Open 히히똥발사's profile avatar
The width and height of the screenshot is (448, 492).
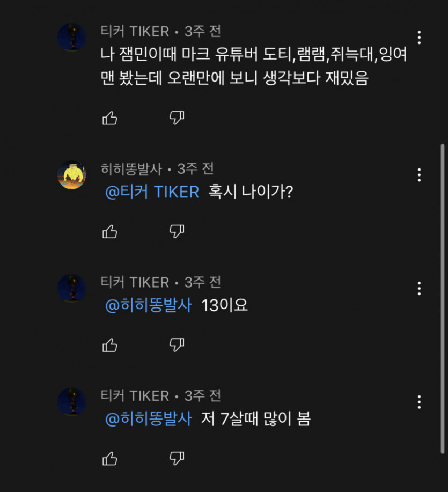tap(72, 175)
